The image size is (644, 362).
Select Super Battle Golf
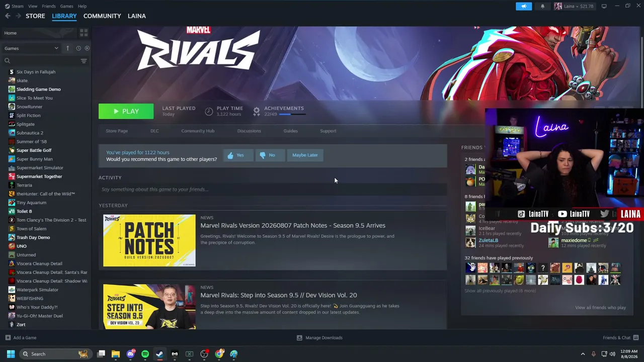point(34,150)
